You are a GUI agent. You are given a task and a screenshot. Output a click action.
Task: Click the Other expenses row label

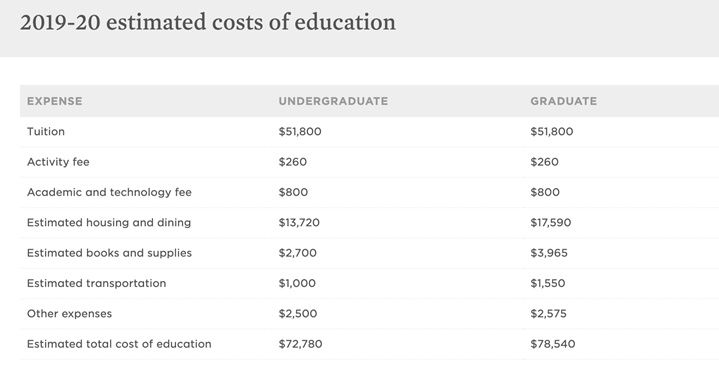[69, 313]
